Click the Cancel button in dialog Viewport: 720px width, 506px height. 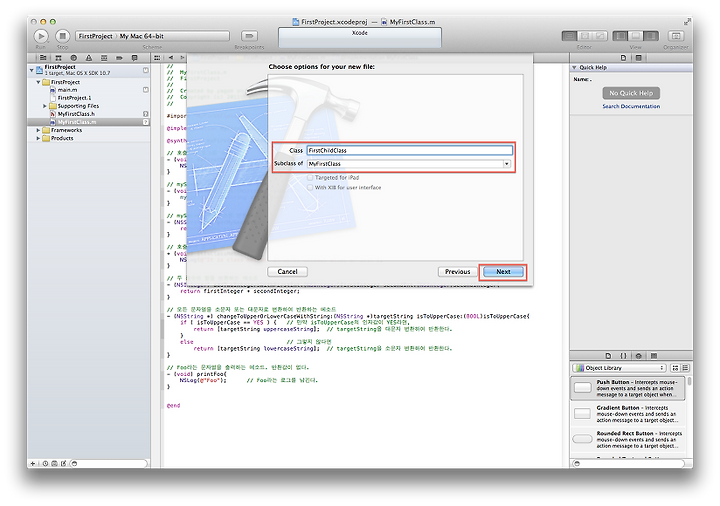[287, 272]
